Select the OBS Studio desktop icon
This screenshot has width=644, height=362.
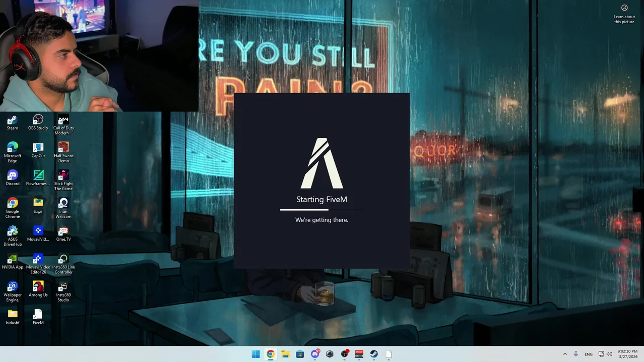[38, 122]
